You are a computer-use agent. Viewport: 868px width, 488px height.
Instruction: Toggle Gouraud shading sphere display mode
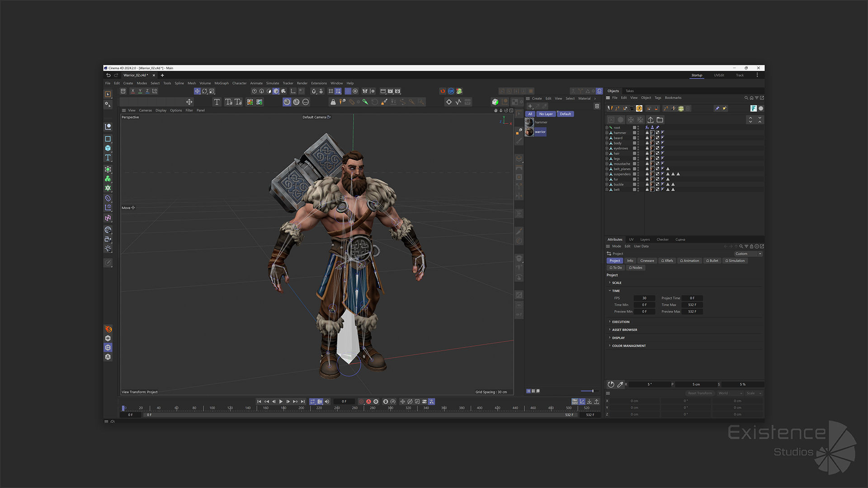point(287,102)
